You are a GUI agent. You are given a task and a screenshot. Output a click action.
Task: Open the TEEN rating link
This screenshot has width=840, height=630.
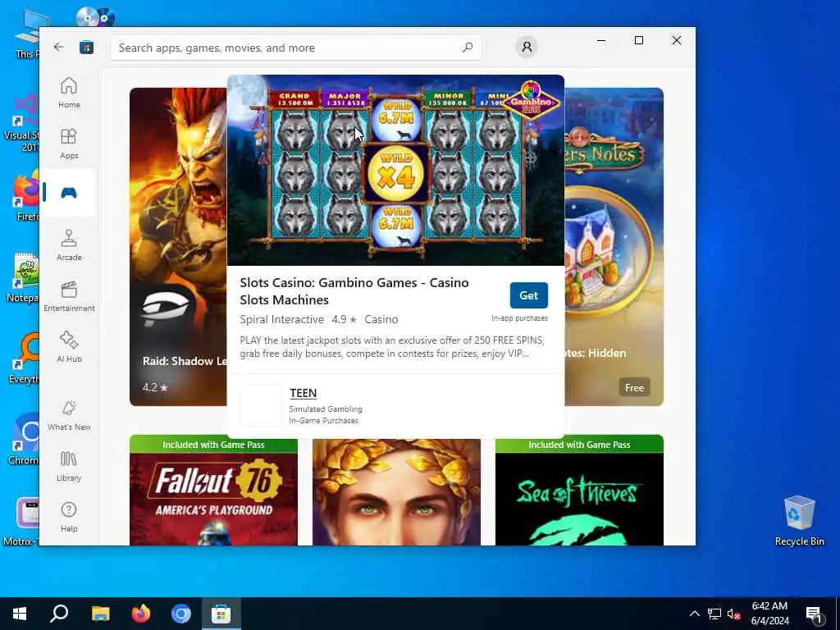[304, 393]
